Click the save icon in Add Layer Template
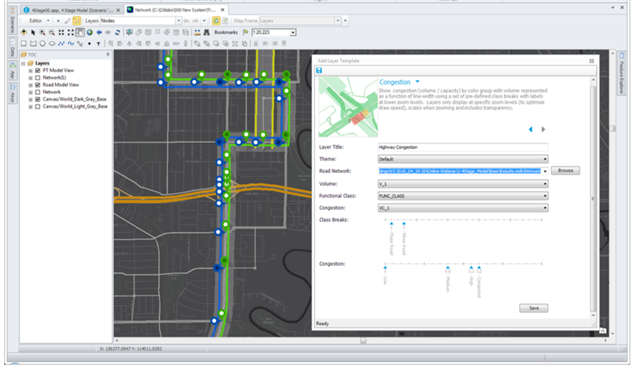The height and width of the screenshot is (368, 640). [x=319, y=70]
